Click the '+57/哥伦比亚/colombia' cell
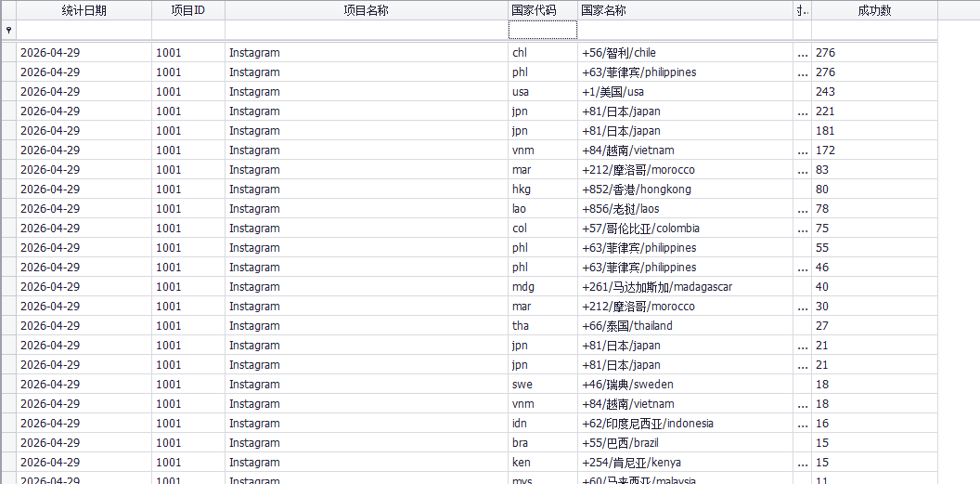The height and width of the screenshot is (484, 980). 686,229
